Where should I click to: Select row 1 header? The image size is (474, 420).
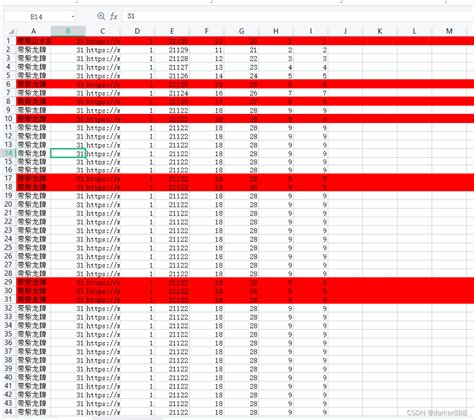(8, 41)
